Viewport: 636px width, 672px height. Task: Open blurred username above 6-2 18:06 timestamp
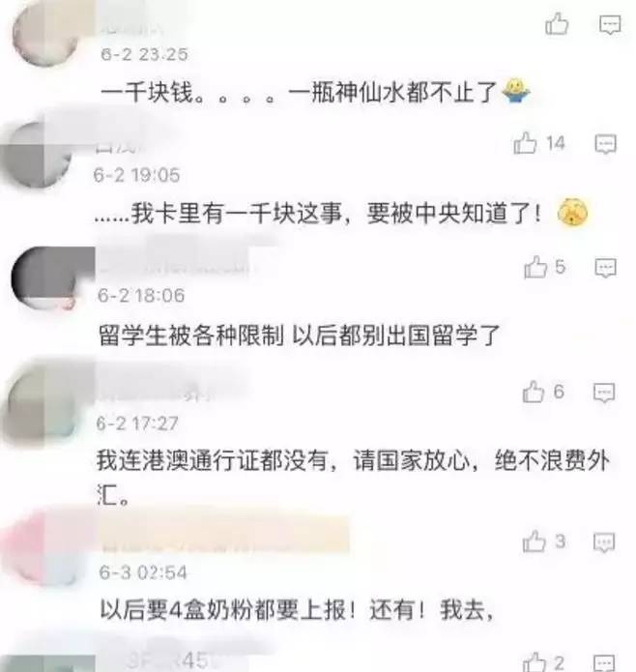coord(173,269)
